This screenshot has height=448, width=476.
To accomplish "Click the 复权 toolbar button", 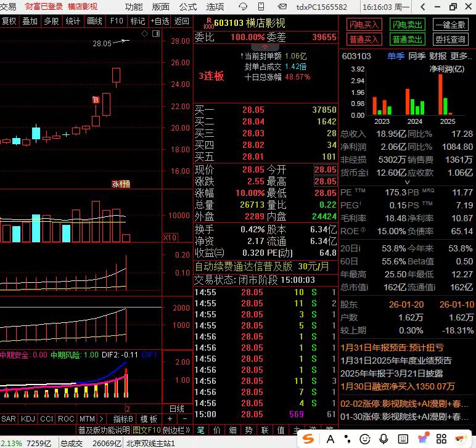I will coord(9,21).
